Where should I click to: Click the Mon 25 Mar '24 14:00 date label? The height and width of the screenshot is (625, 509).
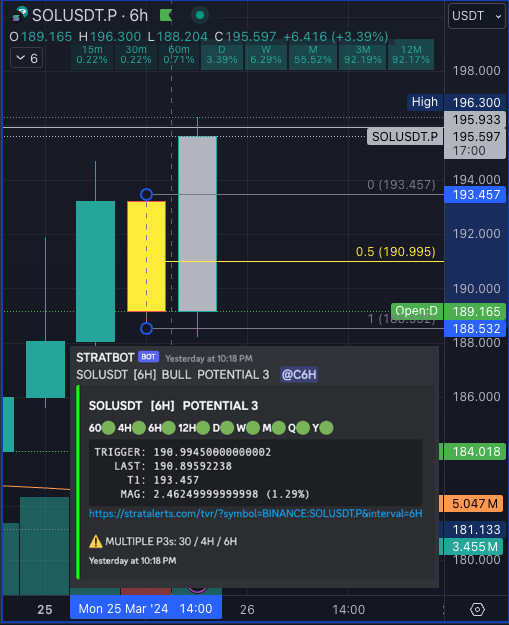point(146,609)
